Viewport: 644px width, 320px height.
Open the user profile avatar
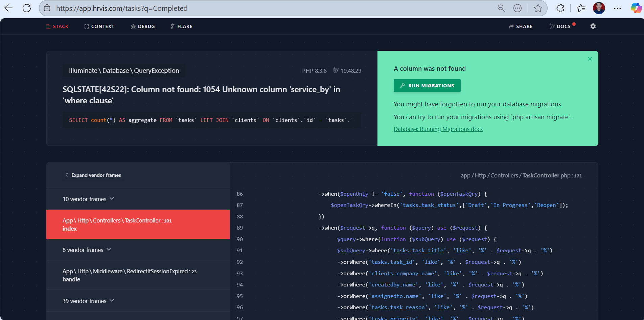[599, 8]
